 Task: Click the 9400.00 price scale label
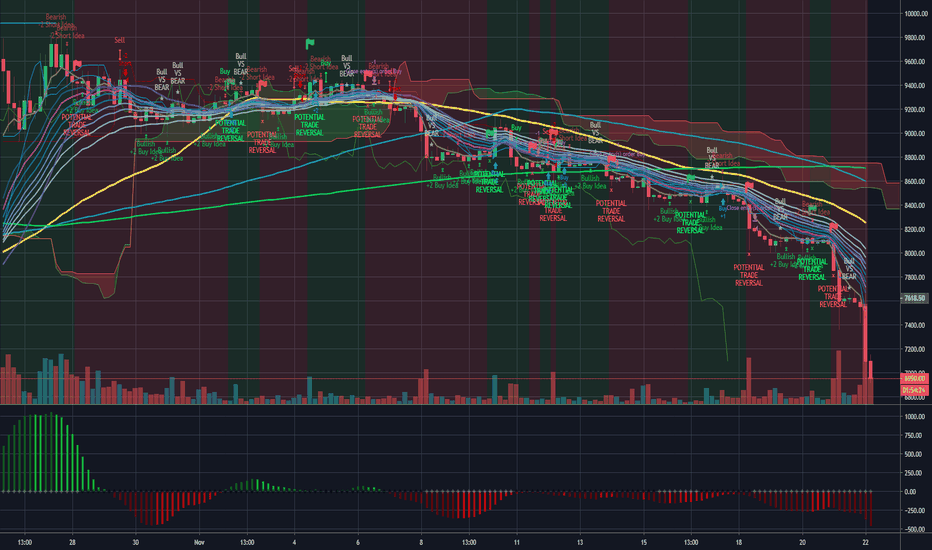[915, 86]
